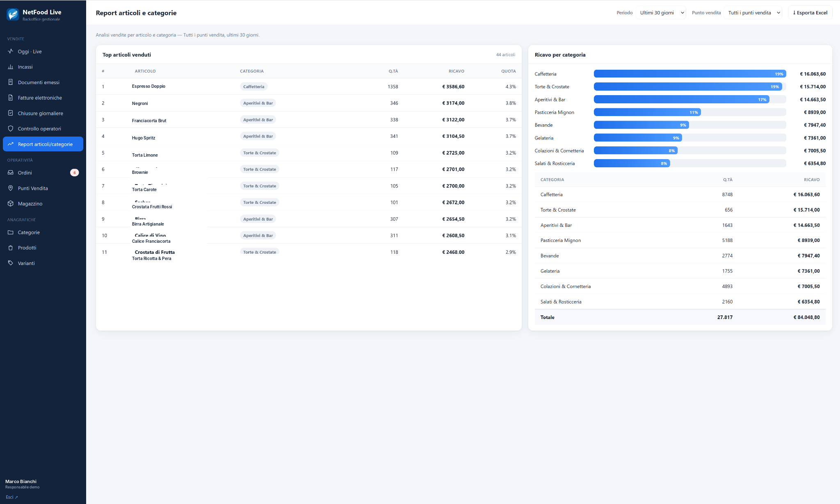Open Magazzino from the sidebar
The height and width of the screenshot is (504, 840).
click(43, 203)
